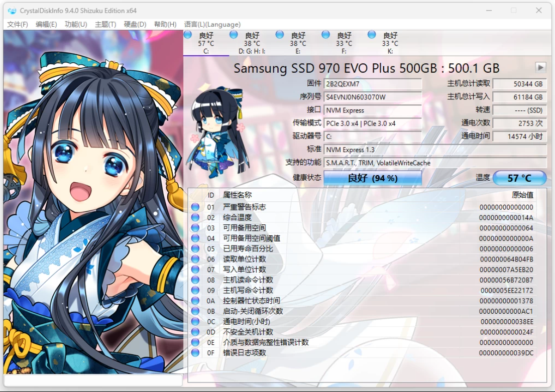This screenshot has height=392, width=555.
Task: Click status orb of attribute 0C 通电时间(小时)
Action: (195, 321)
